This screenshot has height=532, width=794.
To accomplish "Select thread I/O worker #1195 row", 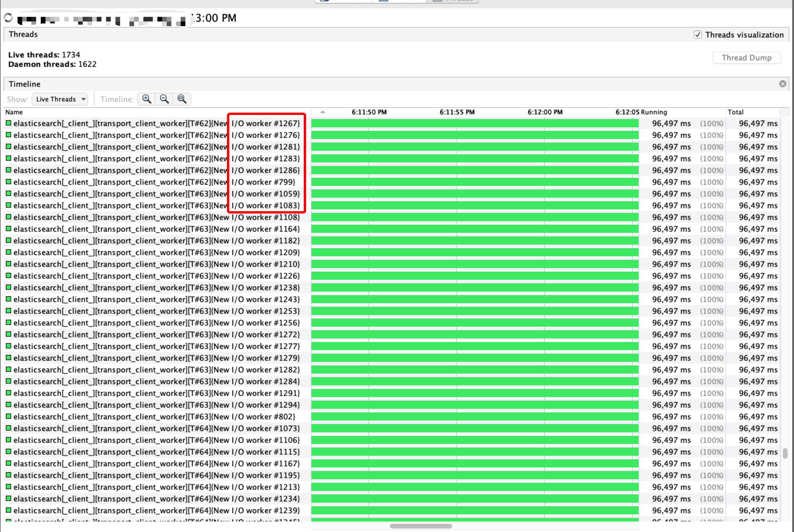I will pyautogui.click(x=392, y=476).
